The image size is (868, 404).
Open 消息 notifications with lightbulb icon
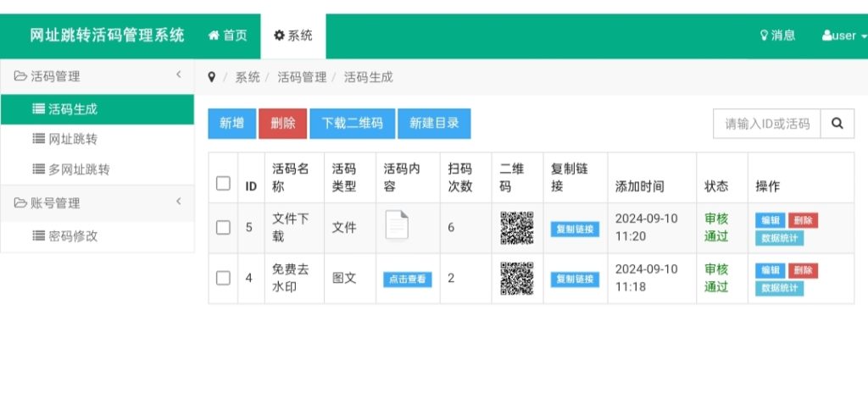[x=777, y=36]
